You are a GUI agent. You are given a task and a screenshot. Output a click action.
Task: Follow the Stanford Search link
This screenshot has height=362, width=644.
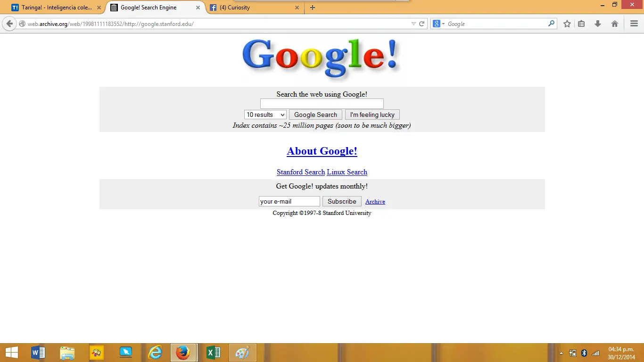301,172
